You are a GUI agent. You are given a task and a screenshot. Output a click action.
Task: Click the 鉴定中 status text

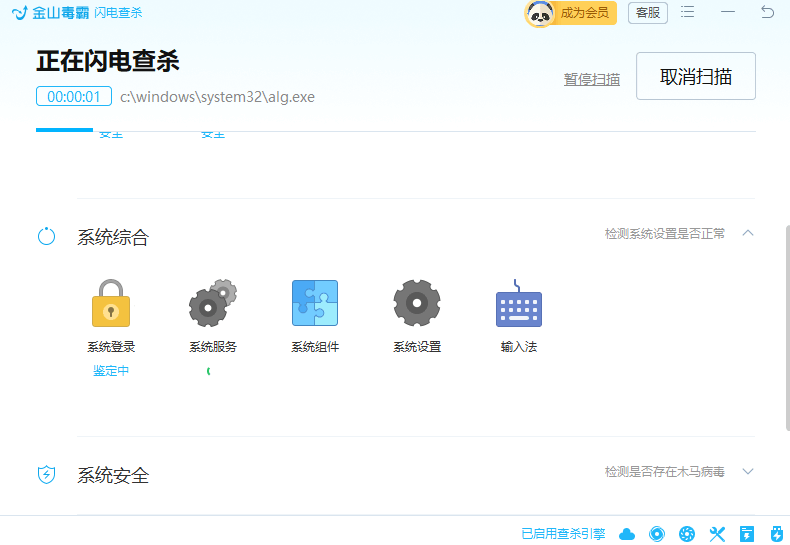pyautogui.click(x=111, y=371)
